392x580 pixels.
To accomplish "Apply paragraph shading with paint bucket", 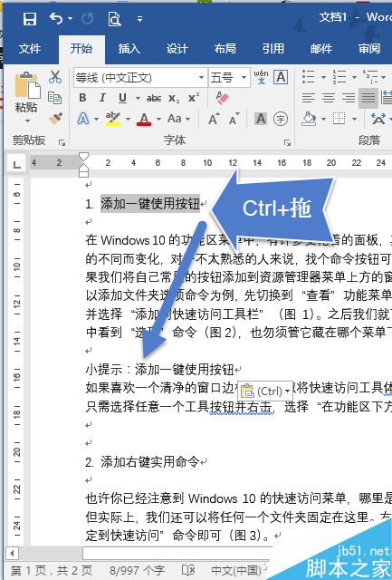I will pos(309,119).
